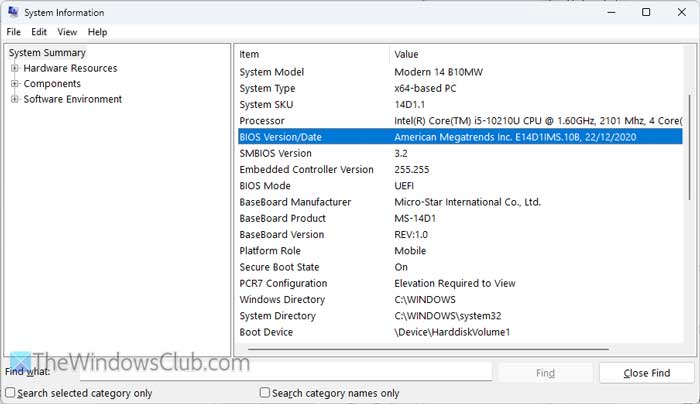Select the Secure Boot State row
Image resolution: width=700 pixels, height=404 pixels.
460,267
